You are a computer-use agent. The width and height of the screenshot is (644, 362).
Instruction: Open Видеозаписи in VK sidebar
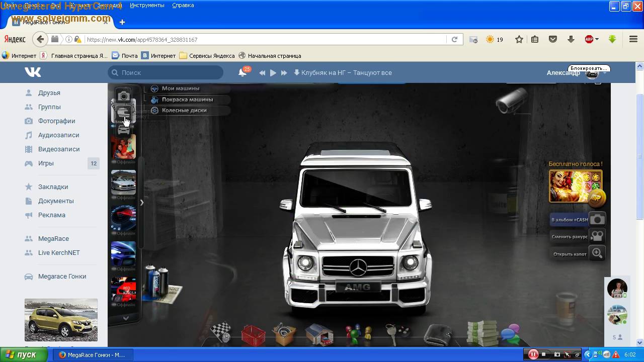[x=59, y=149]
